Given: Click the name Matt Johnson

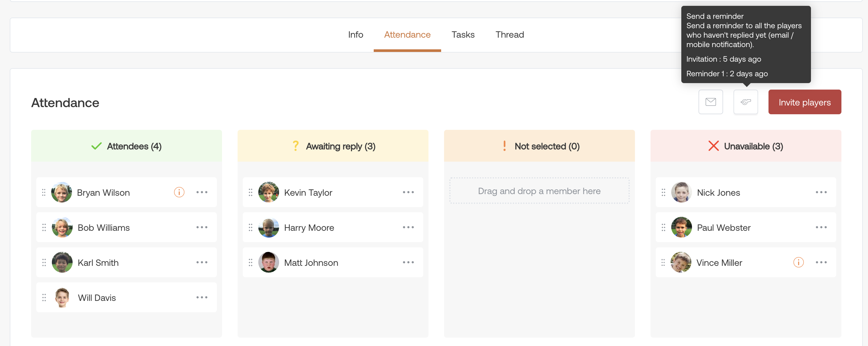Looking at the screenshot, I should pos(311,263).
